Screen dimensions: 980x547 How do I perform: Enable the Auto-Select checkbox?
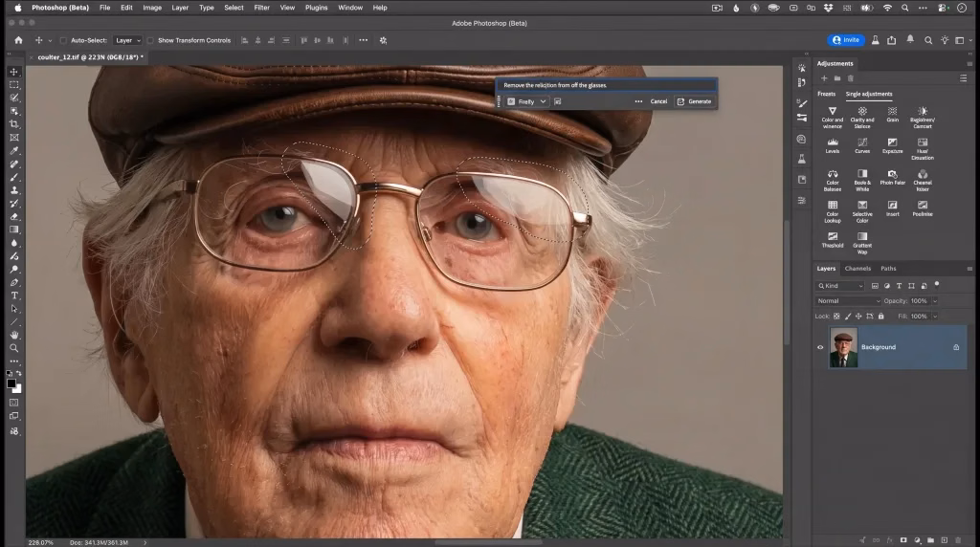click(63, 40)
